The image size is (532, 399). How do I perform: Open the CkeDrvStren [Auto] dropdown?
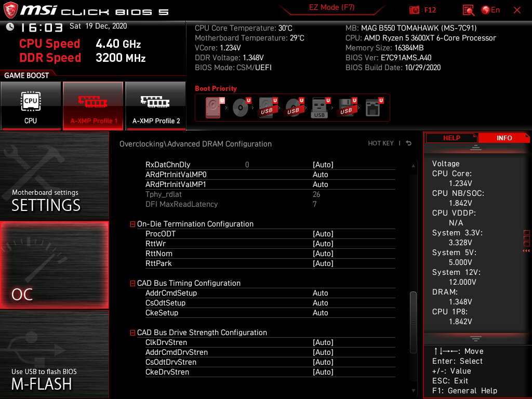click(323, 372)
